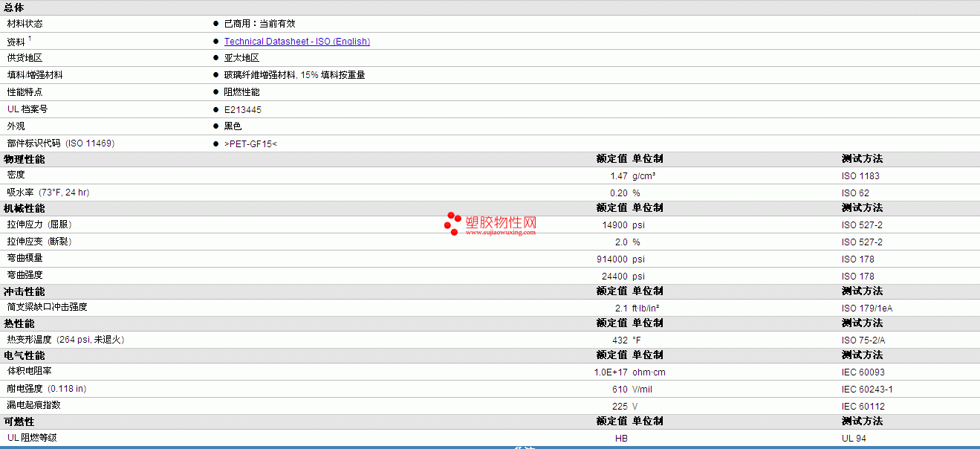Click the 拉伸应变 (断裂) label
Viewport: 980px width, 449px height.
(x=39, y=242)
